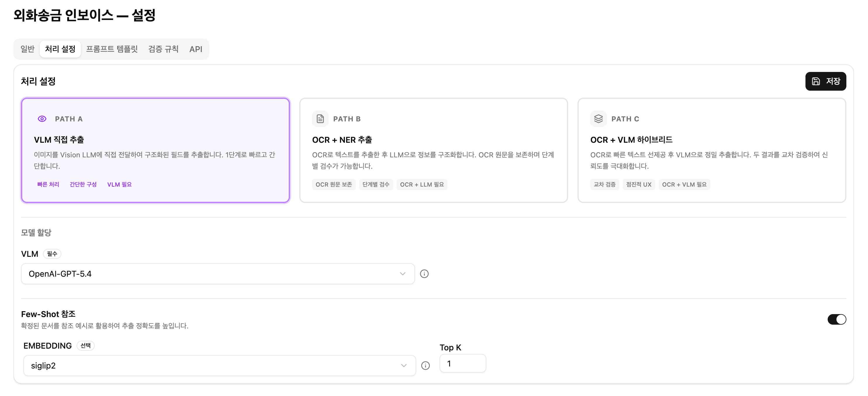Choose the OCR + VLM 하이브리드 card
Image resolution: width=868 pixels, height=396 pixels.
(712, 150)
